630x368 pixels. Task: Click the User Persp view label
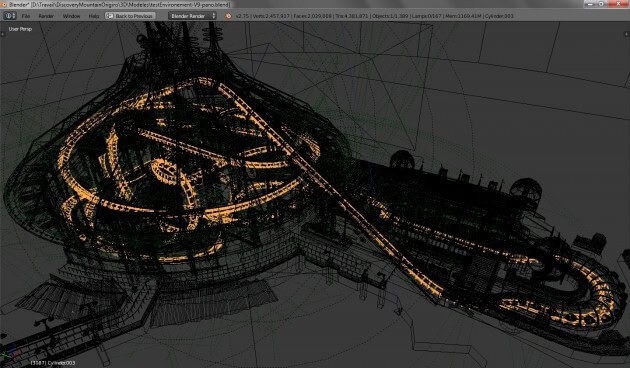pyautogui.click(x=20, y=29)
